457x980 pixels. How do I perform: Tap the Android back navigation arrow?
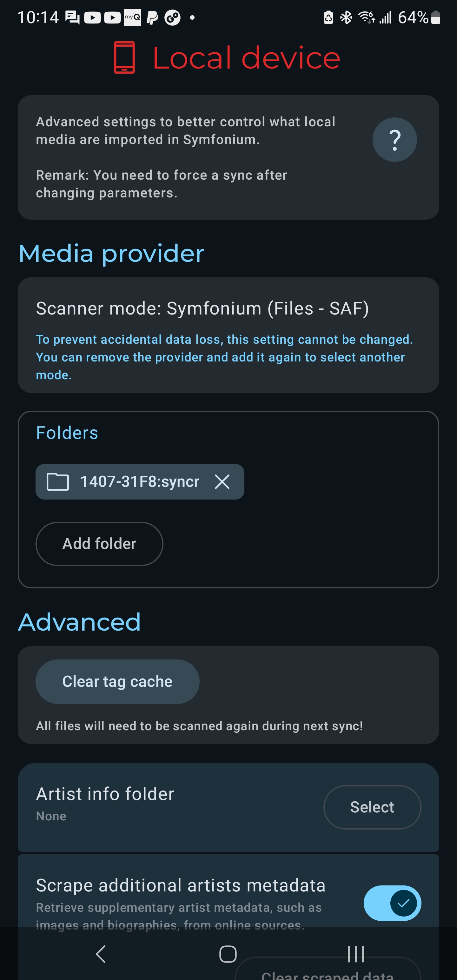point(101,954)
